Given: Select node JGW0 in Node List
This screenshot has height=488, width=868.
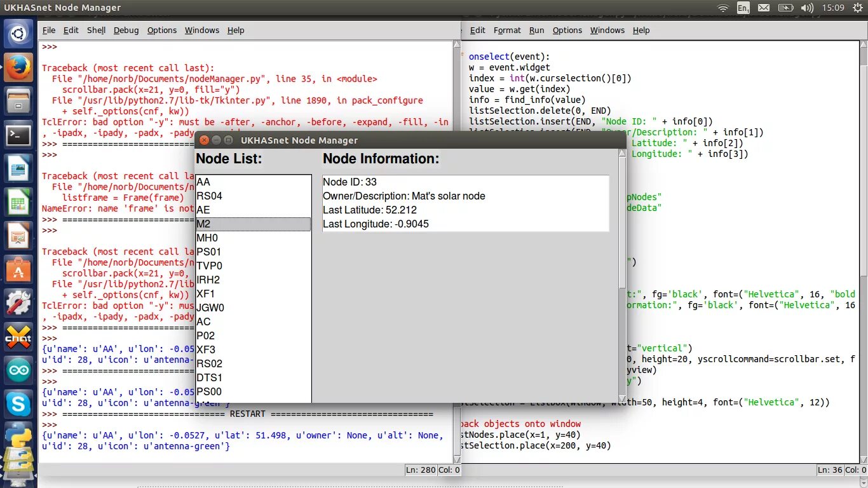Looking at the screenshot, I should point(254,308).
